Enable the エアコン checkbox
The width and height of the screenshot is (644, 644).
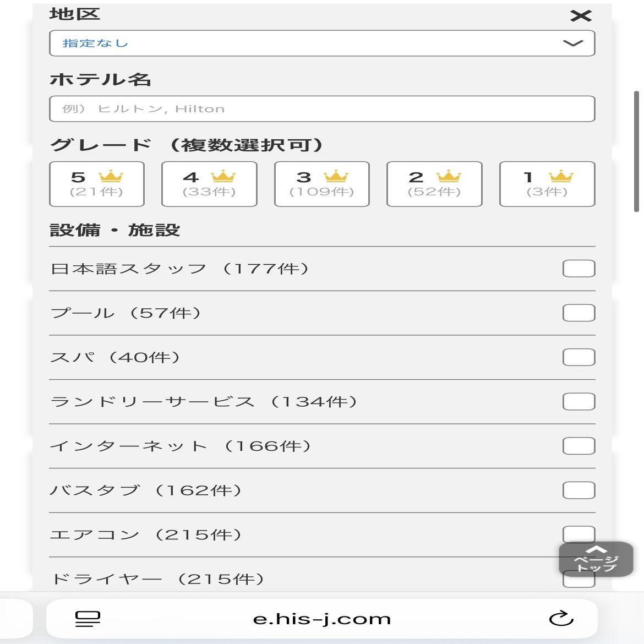578,533
